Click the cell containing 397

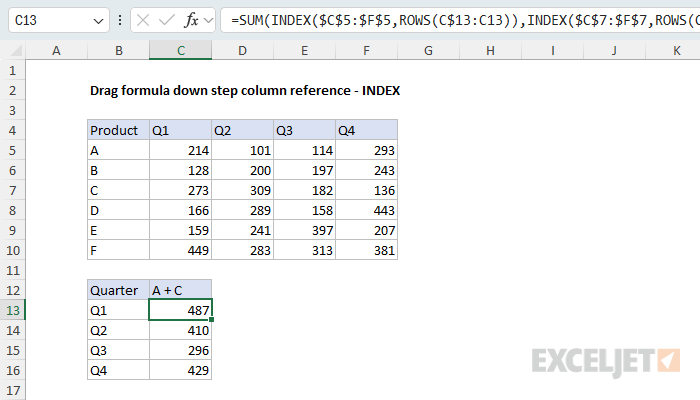tap(304, 230)
